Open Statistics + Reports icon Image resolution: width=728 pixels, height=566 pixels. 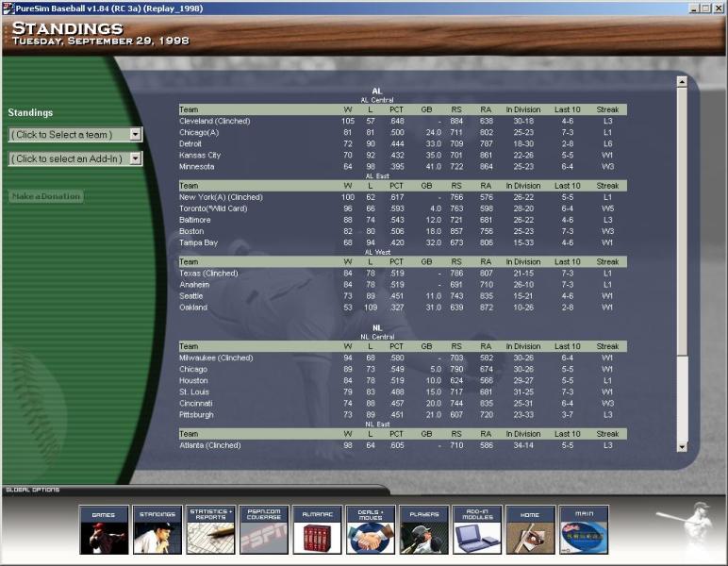coord(210,530)
